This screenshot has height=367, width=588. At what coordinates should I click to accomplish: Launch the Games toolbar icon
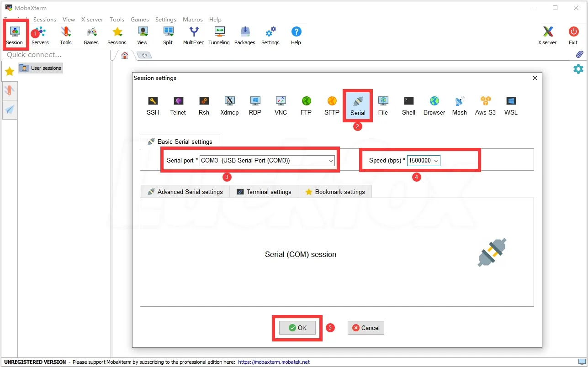point(91,36)
